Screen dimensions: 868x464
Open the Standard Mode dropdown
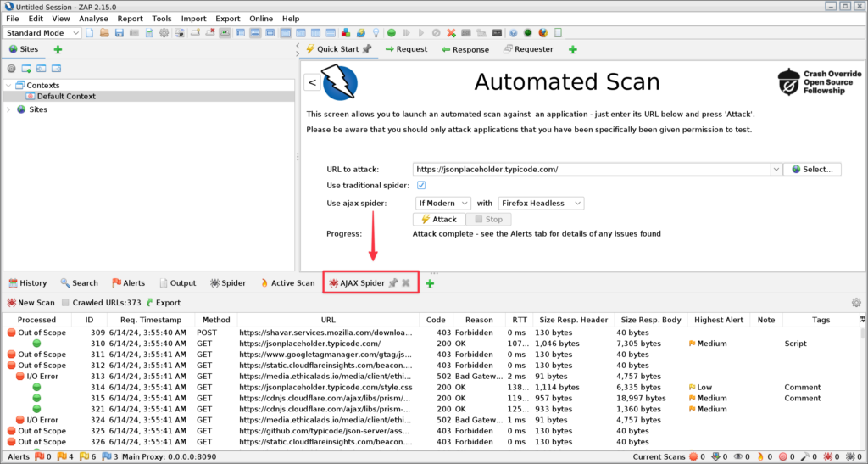(42, 33)
